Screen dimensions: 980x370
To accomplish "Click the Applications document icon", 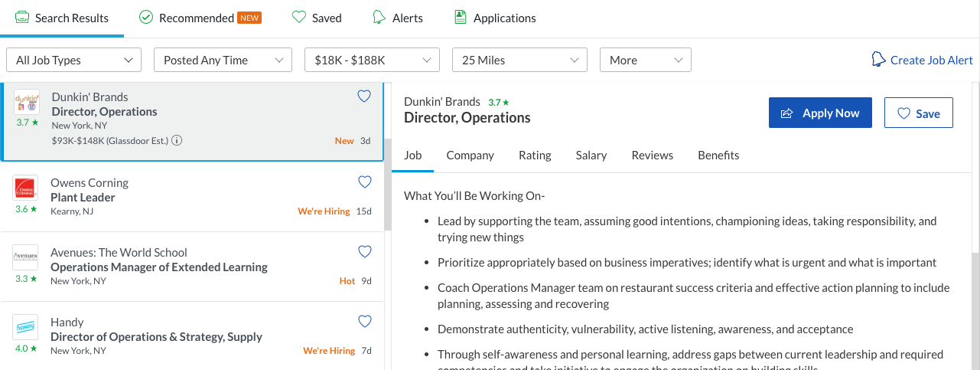I will [x=460, y=17].
